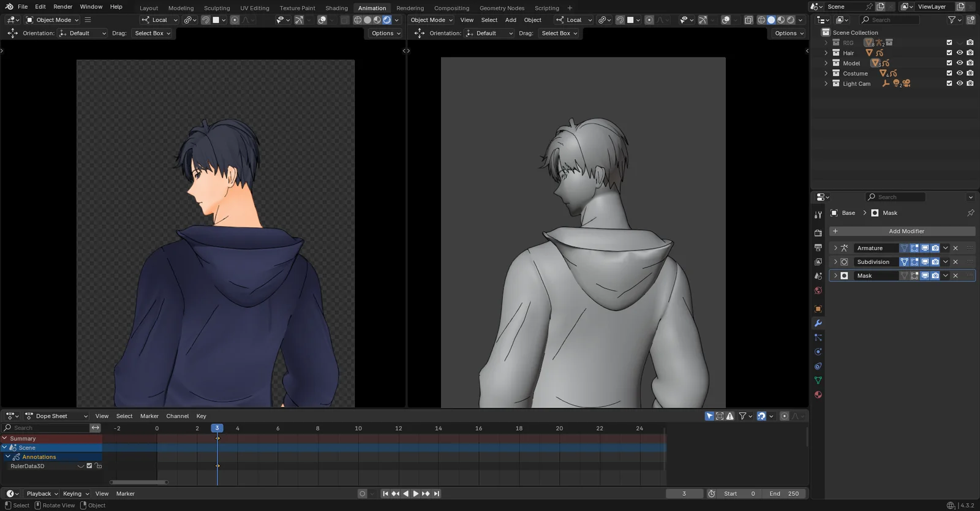Click the New Scene copy icon

click(x=880, y=7)
